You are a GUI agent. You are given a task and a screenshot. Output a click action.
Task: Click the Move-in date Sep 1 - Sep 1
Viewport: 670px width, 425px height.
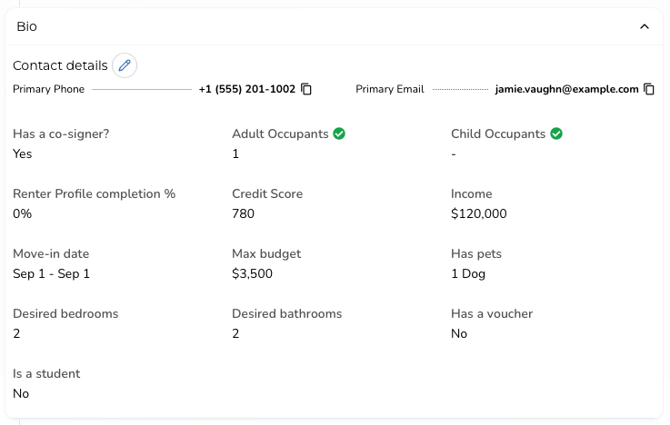pyautogui.click(x=51, y=274)
